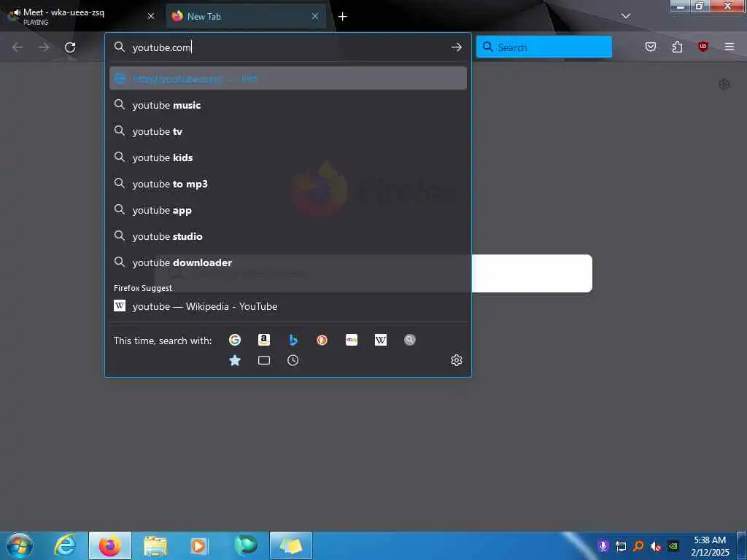Click into the address bar text youtube.com
747x560 pixels.
pyautogui.click(x=162, y=47)
